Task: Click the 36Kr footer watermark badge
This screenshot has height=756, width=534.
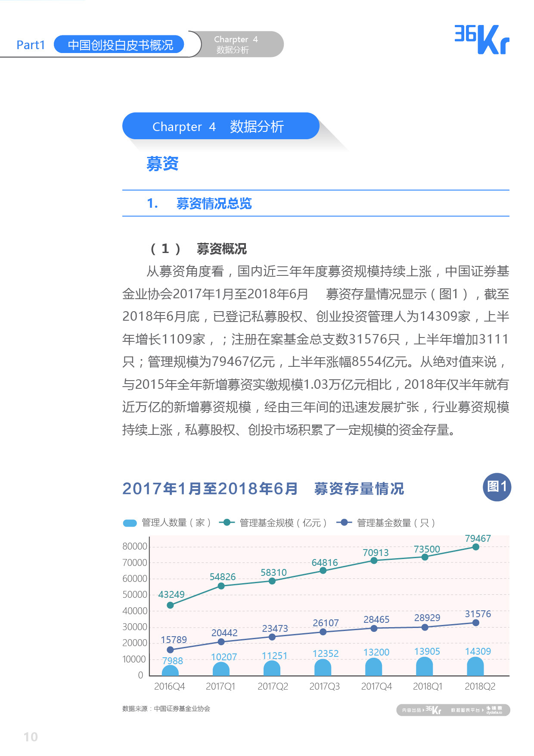Action: pos(453,710)
